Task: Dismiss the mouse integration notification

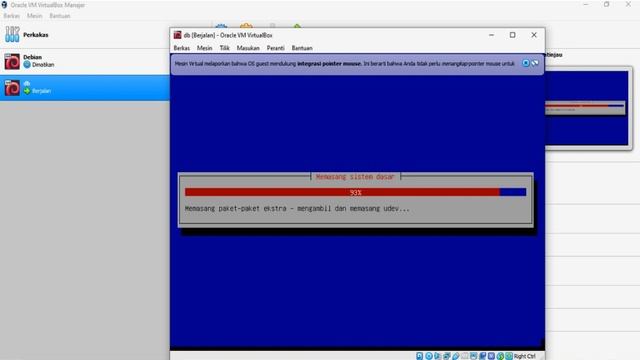Action: pyautogui.click(x=526, y=63)
